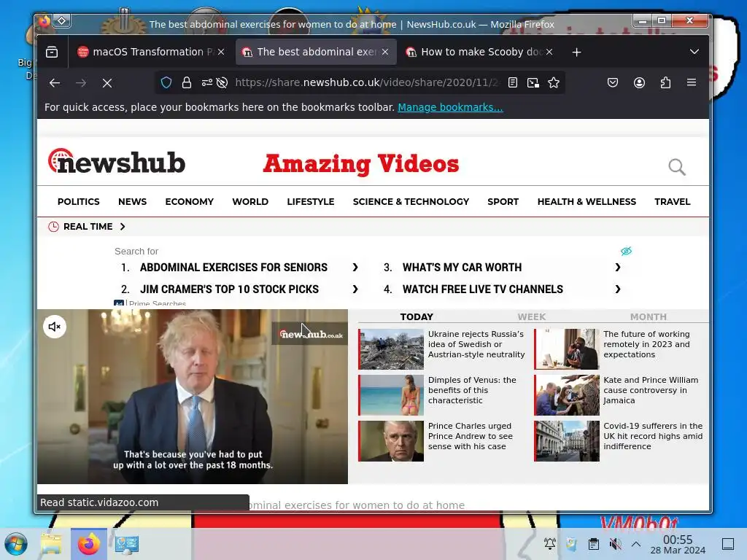747x560 pixels.
Task: Open Firefox View tab list icon
Action: (x=52, y=52)
